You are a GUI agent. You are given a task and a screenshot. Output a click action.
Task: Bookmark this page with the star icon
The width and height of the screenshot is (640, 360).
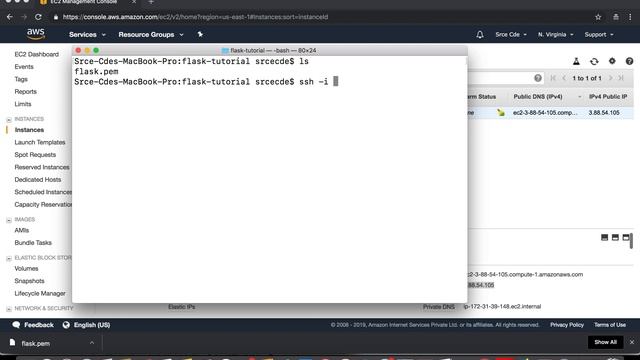(598, 17)
